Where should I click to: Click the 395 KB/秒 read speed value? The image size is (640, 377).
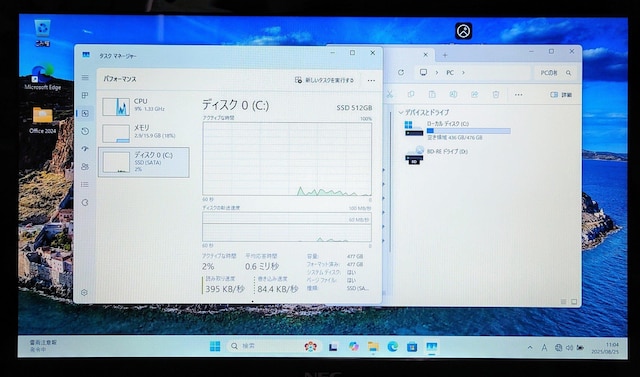pos(225,289)
